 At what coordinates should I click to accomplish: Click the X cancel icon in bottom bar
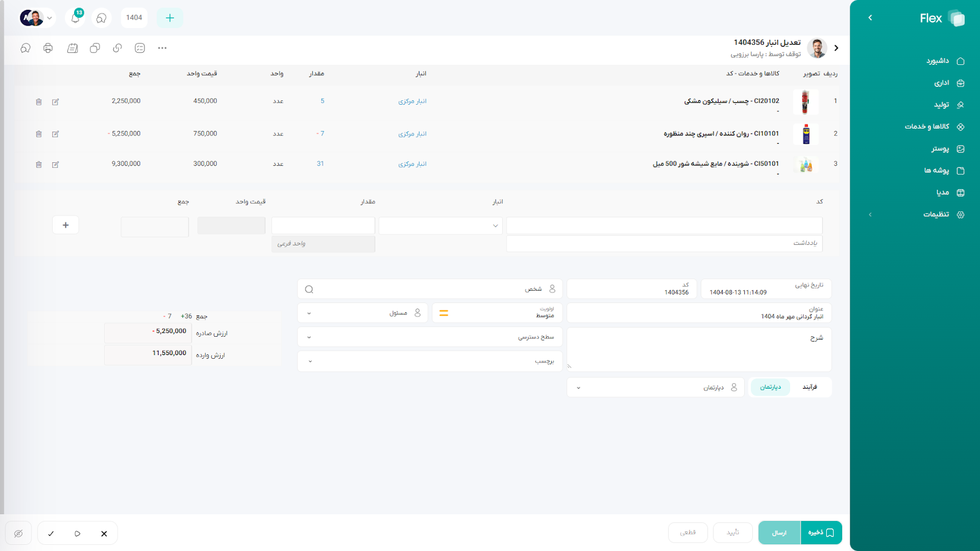tap(104, 533)
